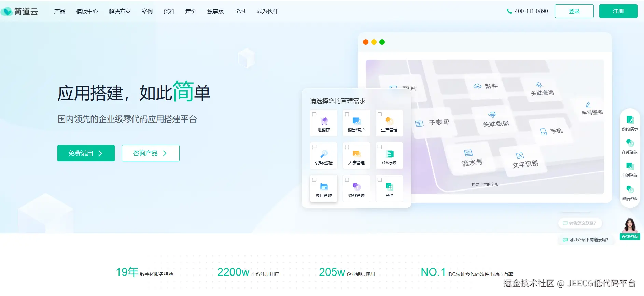Click the green dot in the mock window
The width and height of the screenshot is (644, 296).
coord(382,42)
